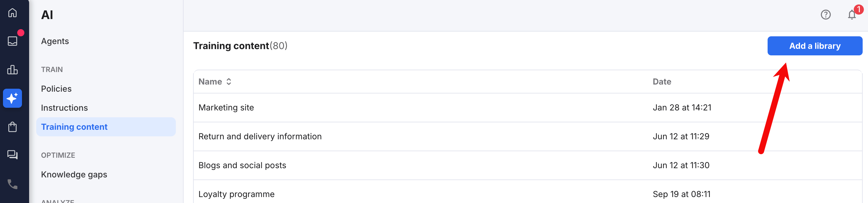Select the Training content nav item
The width and height of the screenshot is (868, 203).
click(x=74, y=127)
